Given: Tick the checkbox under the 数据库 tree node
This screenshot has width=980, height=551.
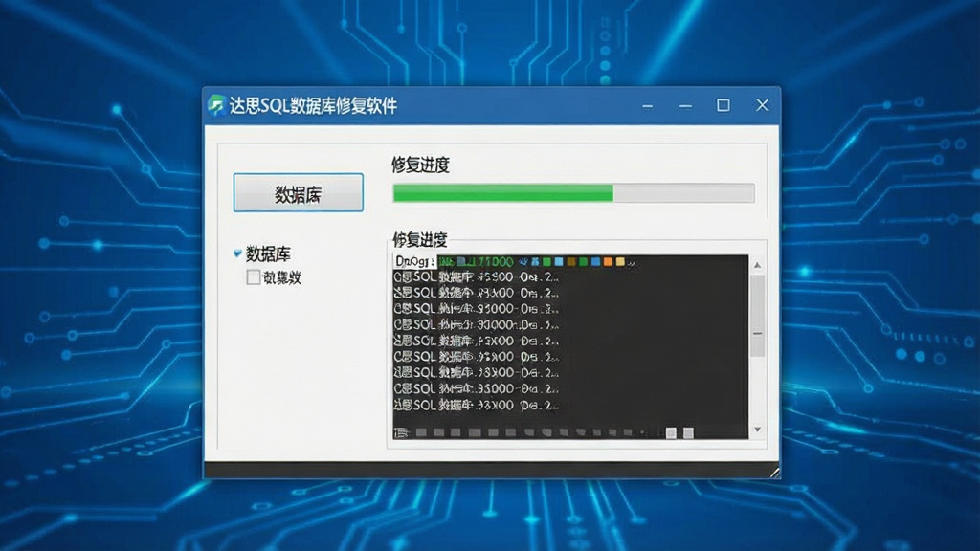Looking at the screenshot, I should click(x=253, y=277).
